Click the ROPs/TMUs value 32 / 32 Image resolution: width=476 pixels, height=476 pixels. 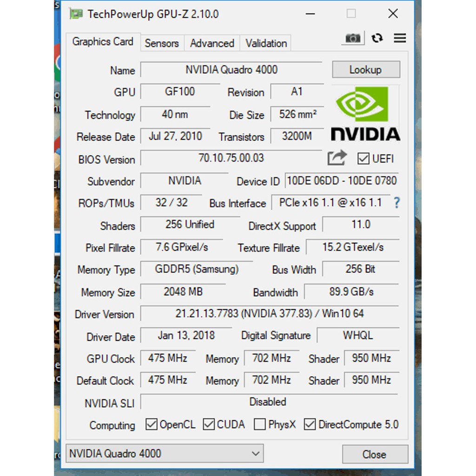pyautogui.click(x=172, y=203)
